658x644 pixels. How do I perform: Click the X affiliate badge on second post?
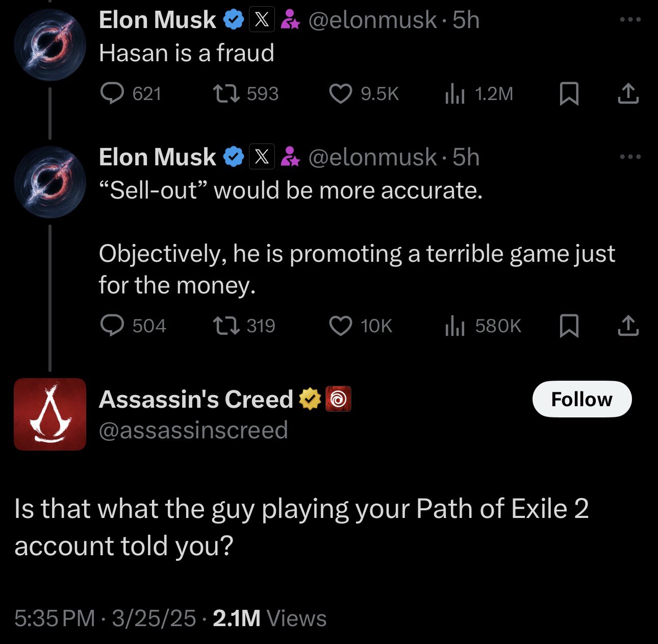point(262,157)
